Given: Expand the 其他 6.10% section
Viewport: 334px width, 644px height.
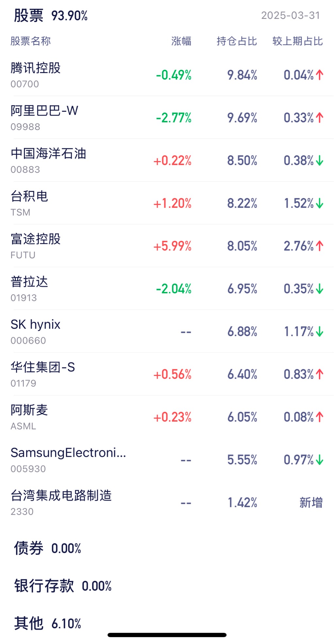Looking at the screenshot, I should [x=48, y=623].
